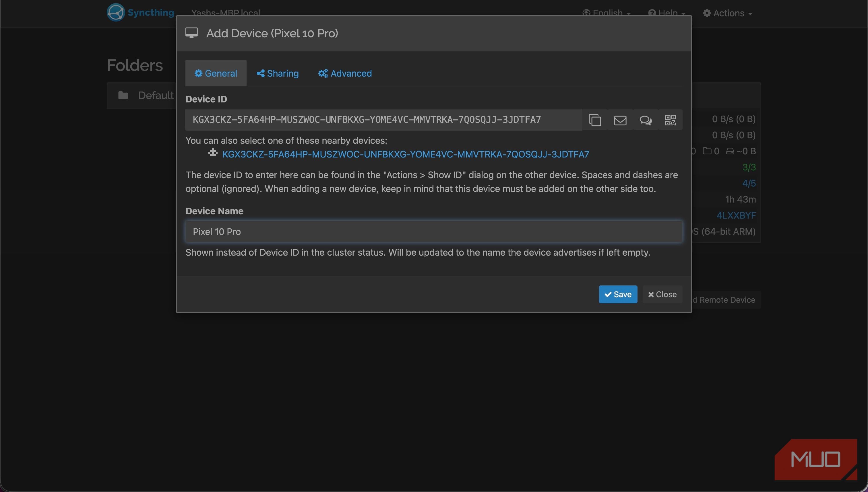
Task: Copy the Device ID to clipboard
Action: pos(594,120)
